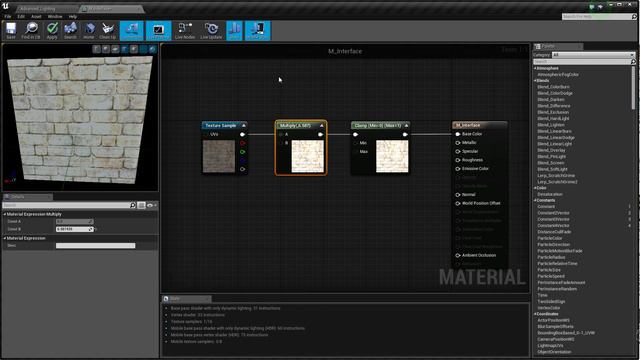Viewport: 640px width, 360px height.
Task: Click the Clamp node output pin
Action: point(405,134)
